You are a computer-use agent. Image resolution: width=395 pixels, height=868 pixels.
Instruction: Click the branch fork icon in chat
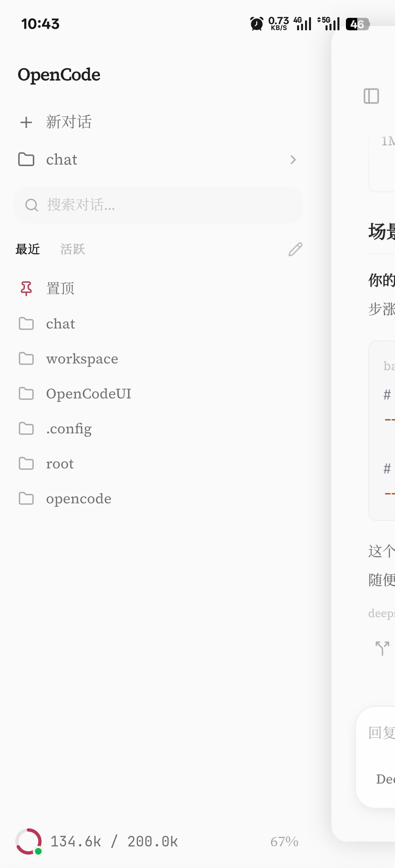[x=382, y=648]
